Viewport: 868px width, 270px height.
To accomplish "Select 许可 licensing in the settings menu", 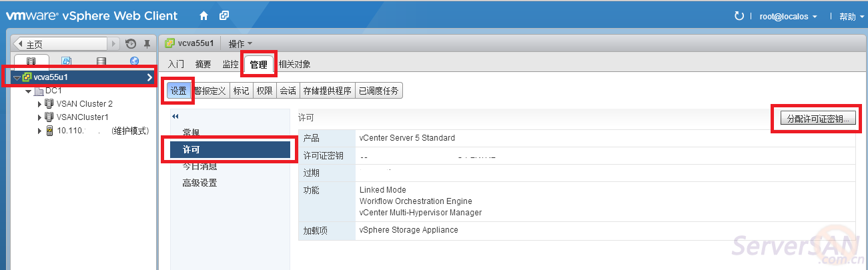I will point(230,149).
